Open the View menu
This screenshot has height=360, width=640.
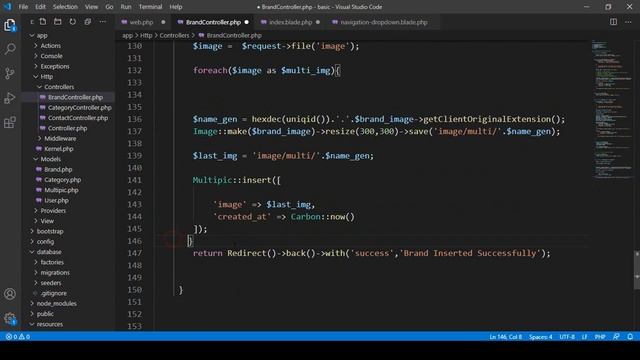[91, 7]
